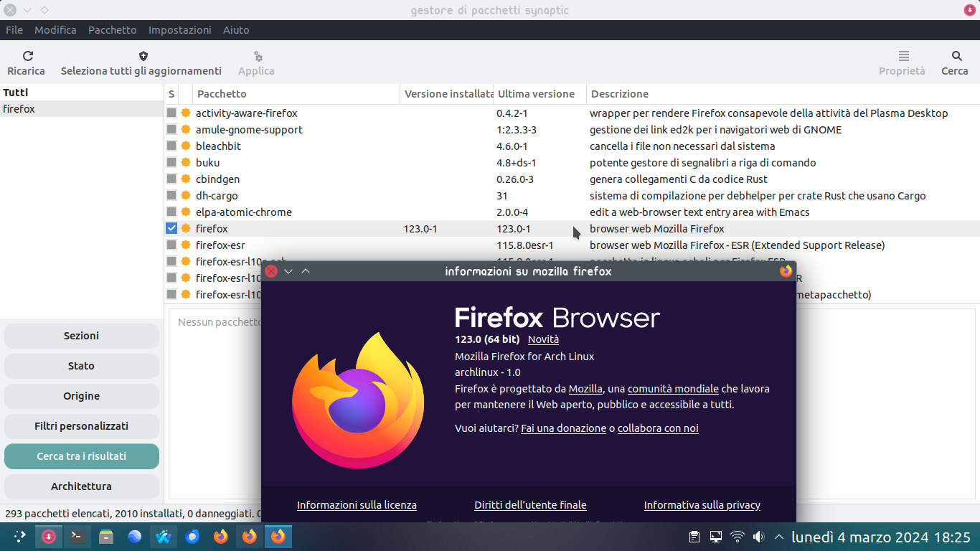
Task: Mark the elpa-atomic-chrome checkbox
Action: (x=171, y=212)
